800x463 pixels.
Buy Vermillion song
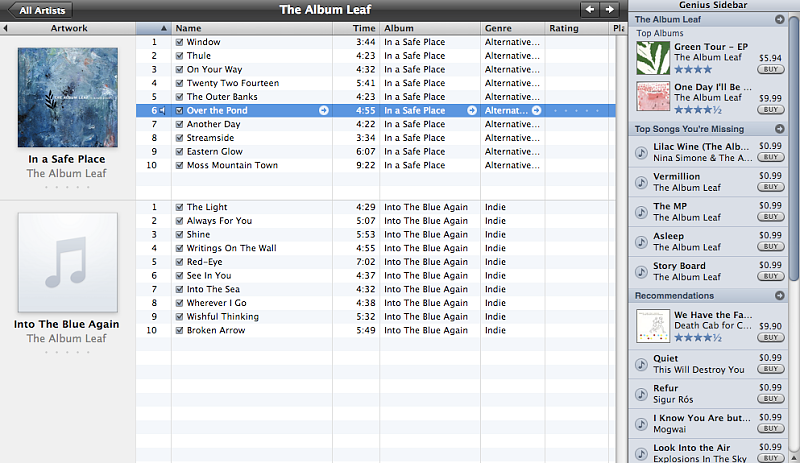pyautogui.click(x=770, y=187)
